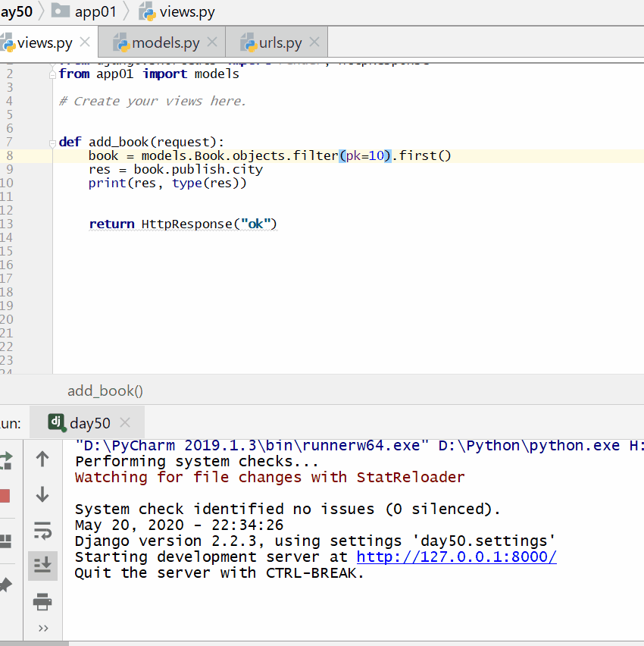Viewport: 644px width, 646px height.
Task: Click the Down the Stack Trace arrow
Action: click(42, 495)
